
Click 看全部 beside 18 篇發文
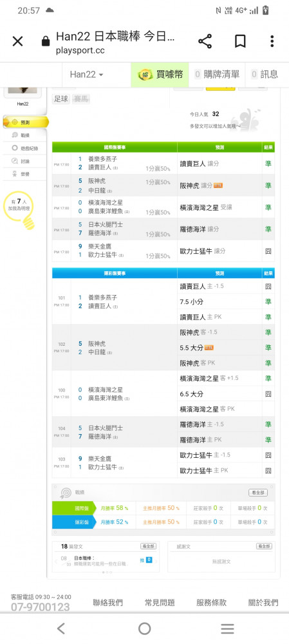148,546
